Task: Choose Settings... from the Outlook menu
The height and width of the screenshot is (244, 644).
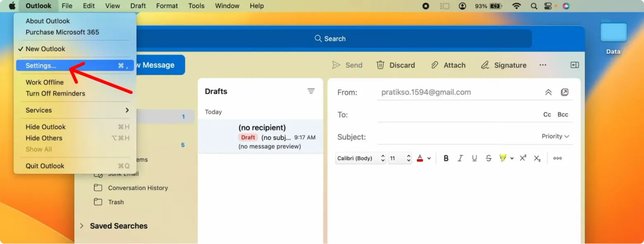Action: (x=75, y=65)
